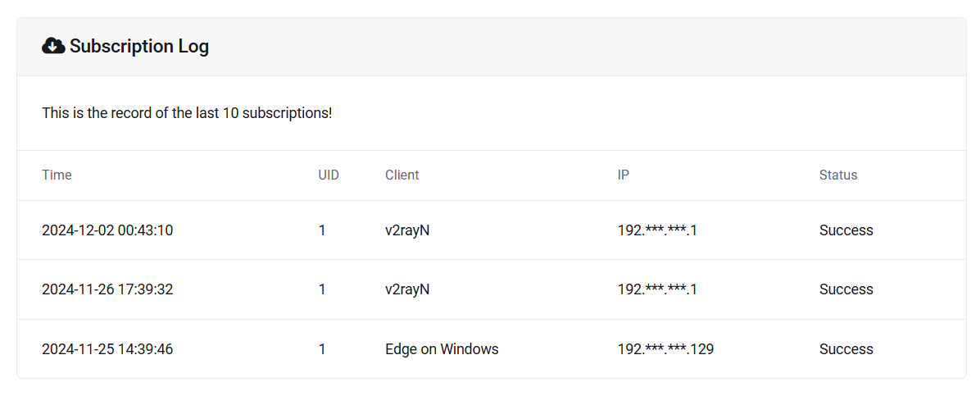The height and width of the screenshot is (396, 980).
Task: Select the 2024-11-25 14:39:46 timestamp
Action: coord(107,349)
